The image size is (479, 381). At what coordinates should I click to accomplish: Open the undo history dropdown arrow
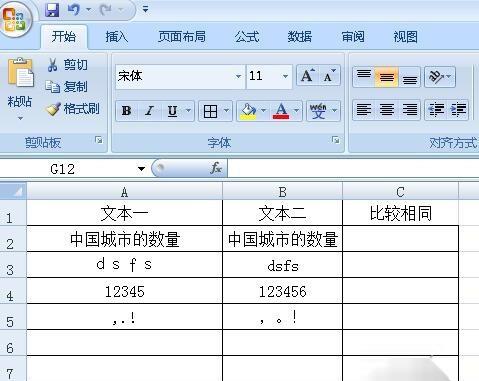[89, 10]
